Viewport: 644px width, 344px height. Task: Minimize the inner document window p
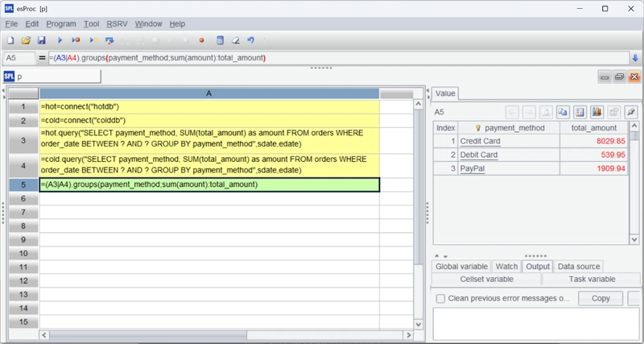605,77
